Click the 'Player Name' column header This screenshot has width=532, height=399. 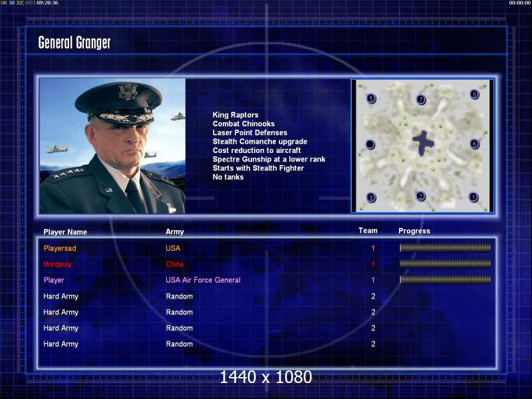[65, 232]
